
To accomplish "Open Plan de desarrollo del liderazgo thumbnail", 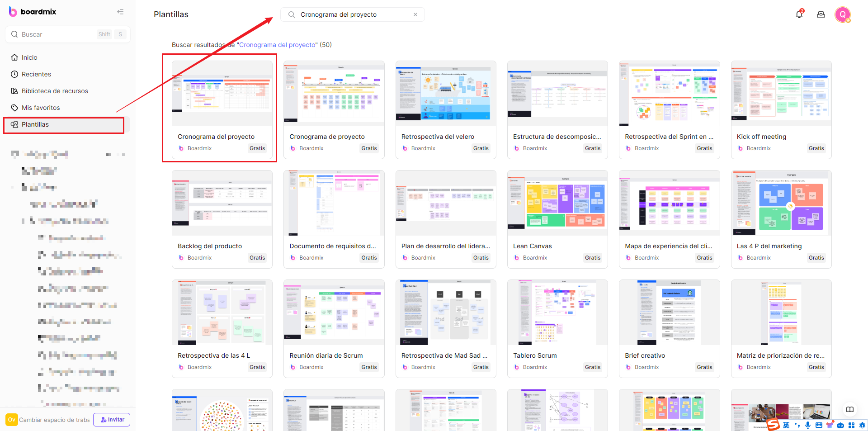I will [446, 203].
